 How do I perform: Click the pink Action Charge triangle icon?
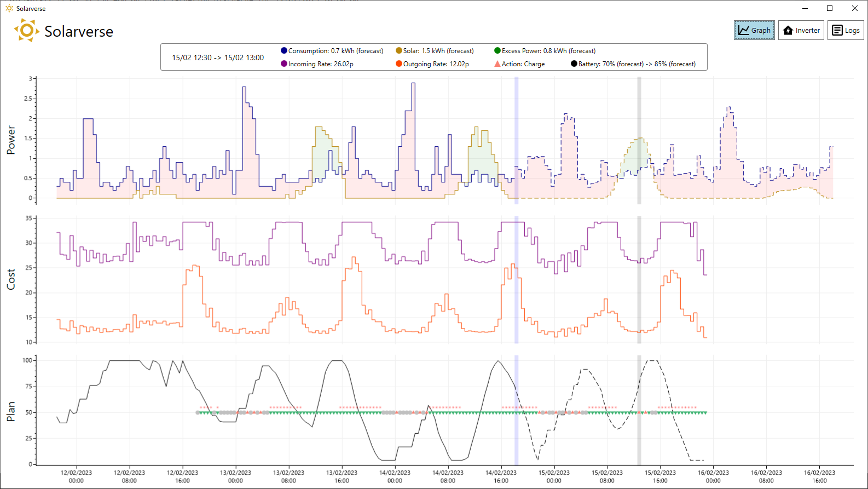497,64
